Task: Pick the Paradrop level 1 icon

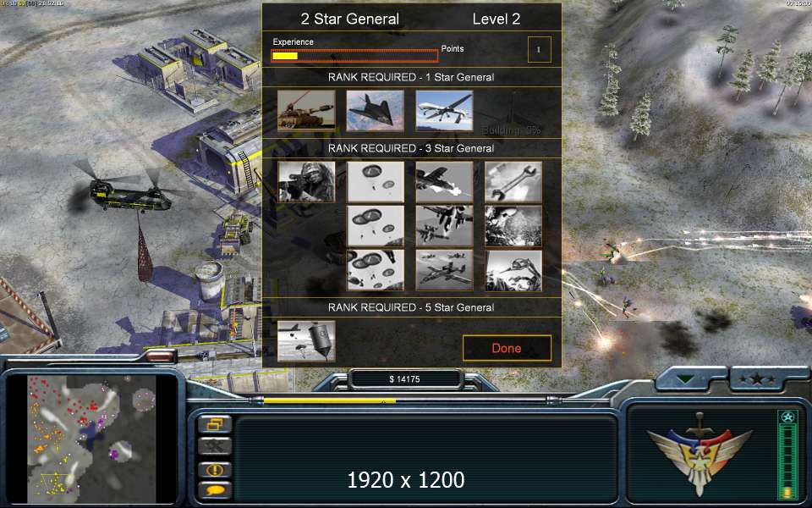Action: [375, 181]
